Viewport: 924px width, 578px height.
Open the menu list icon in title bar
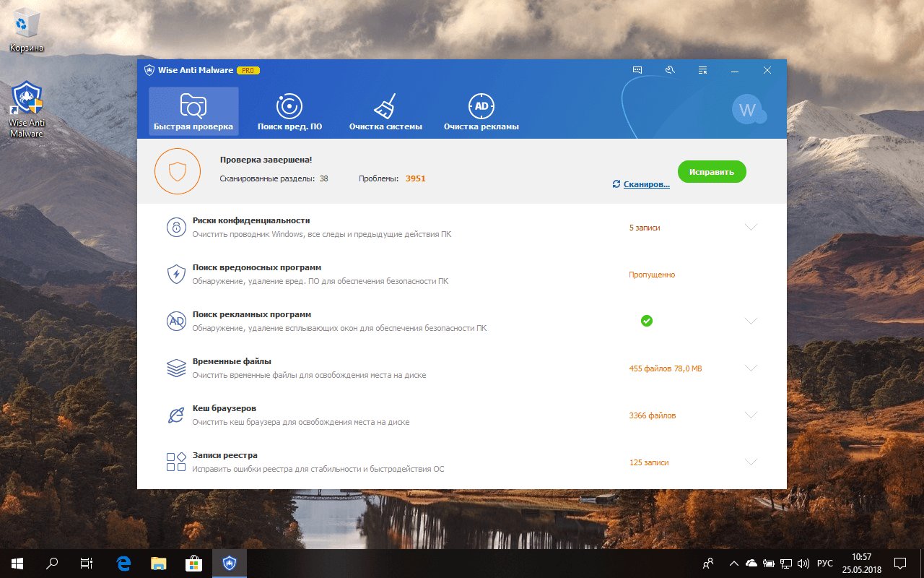tap(702, 70)
